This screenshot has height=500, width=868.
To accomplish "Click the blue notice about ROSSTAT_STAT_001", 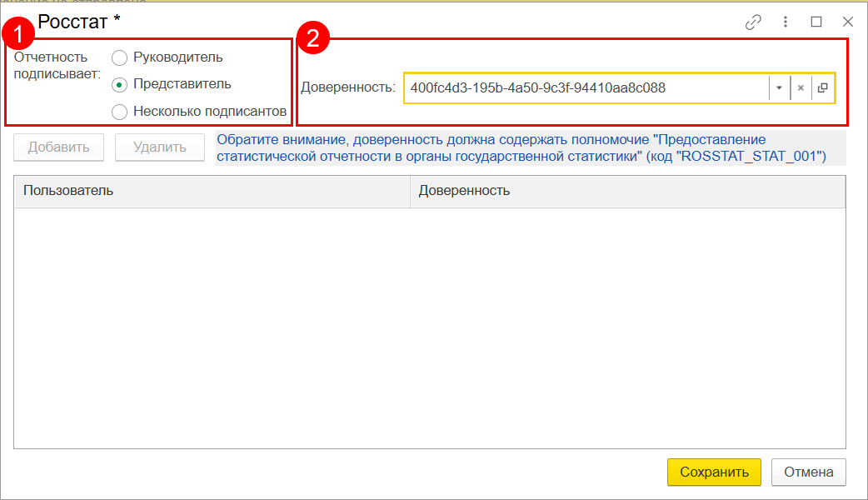I will 521,147.
